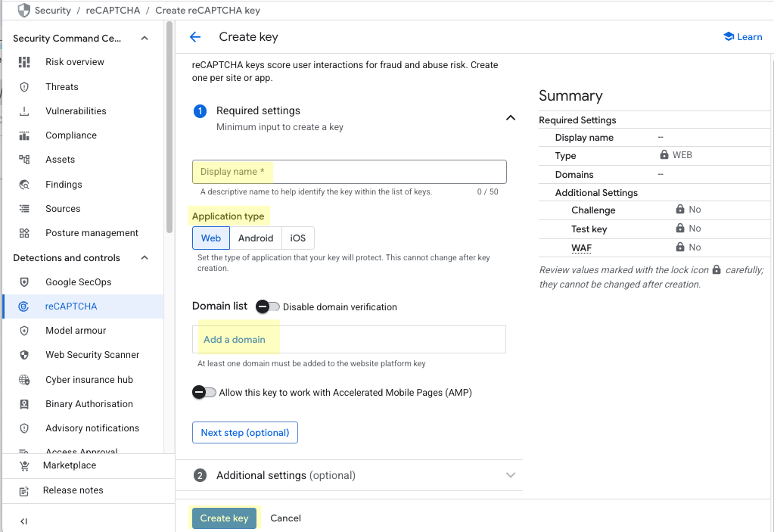774x532 pixels.
Task: Click the sidebar vertical scrollbar
Action: tap(169, 127)
